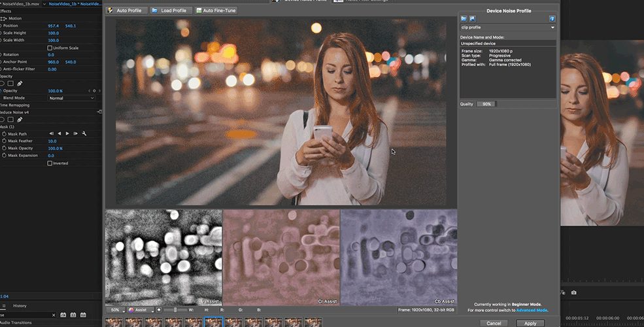The width and height of the screenshot is (644, 327).
Task: Open 50% zoom level dropdown
Action: (116, 310)
